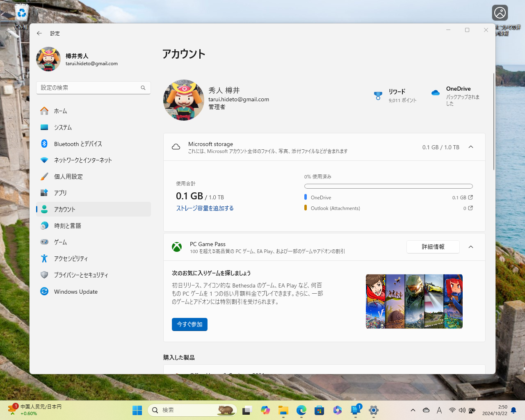Click the cloud icon beside Microsoft storage

[176, 147]
